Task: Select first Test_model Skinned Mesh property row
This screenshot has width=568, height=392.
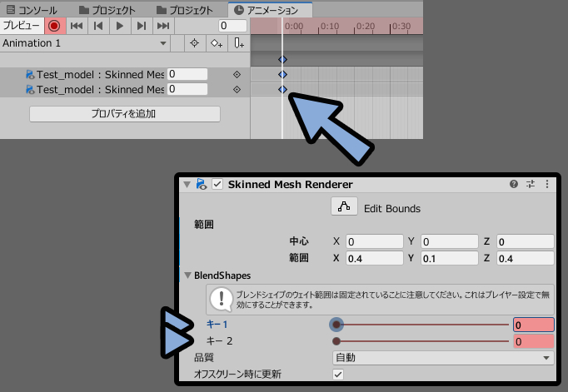Action: click(125, 75)
